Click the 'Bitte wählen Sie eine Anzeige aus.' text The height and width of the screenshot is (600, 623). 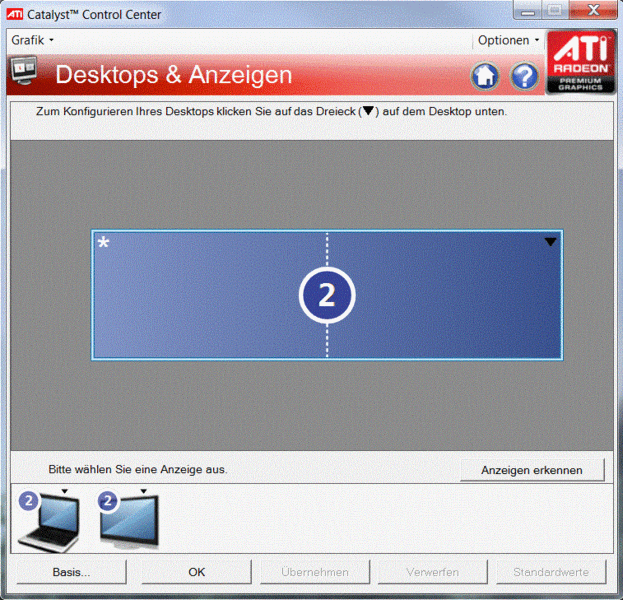138,470
